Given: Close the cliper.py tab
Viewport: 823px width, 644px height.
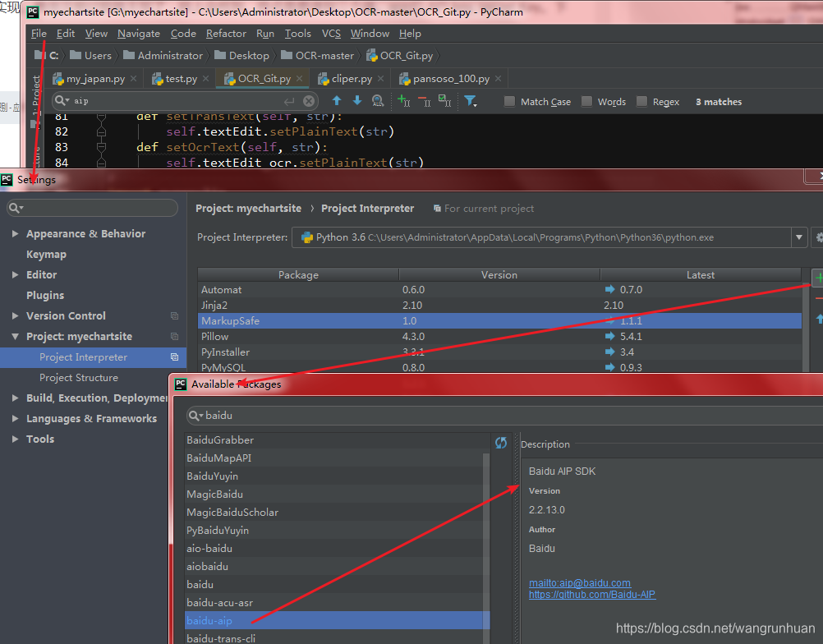Looking at the screenshot, I should [380, 79].
